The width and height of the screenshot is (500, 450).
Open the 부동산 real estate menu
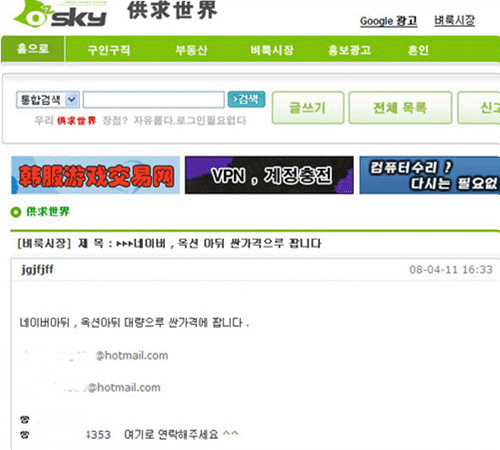click(x=192, y=50)
